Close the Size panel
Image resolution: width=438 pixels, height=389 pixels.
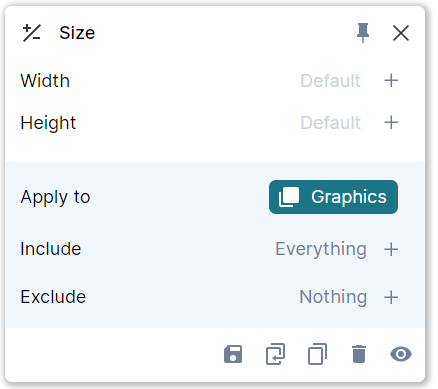pos(401,33)
